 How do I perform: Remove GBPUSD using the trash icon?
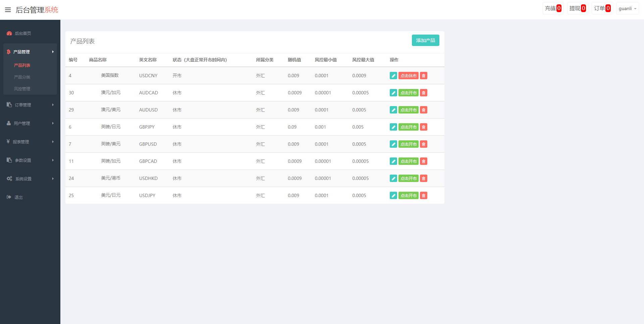(x=424, y=144)
